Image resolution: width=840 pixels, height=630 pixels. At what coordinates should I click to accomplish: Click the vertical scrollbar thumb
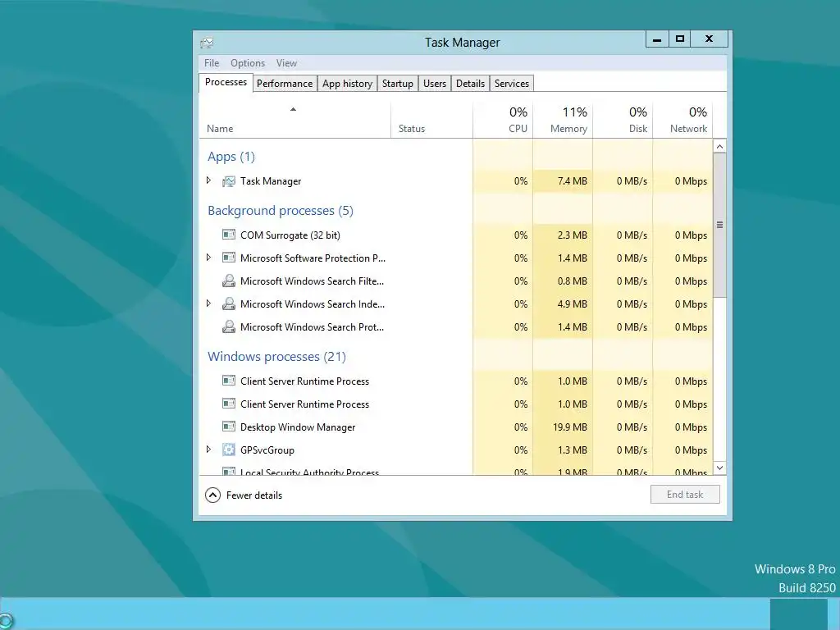pos(720,225)
